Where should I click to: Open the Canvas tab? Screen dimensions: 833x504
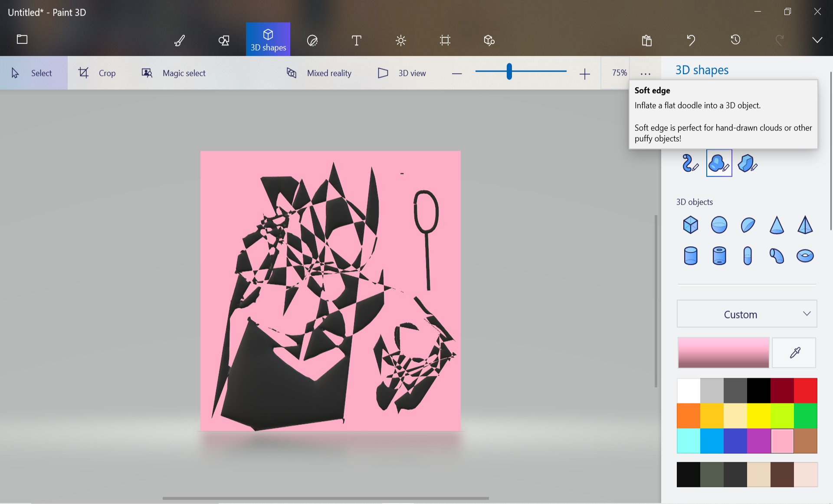click(x=445, y=40)
